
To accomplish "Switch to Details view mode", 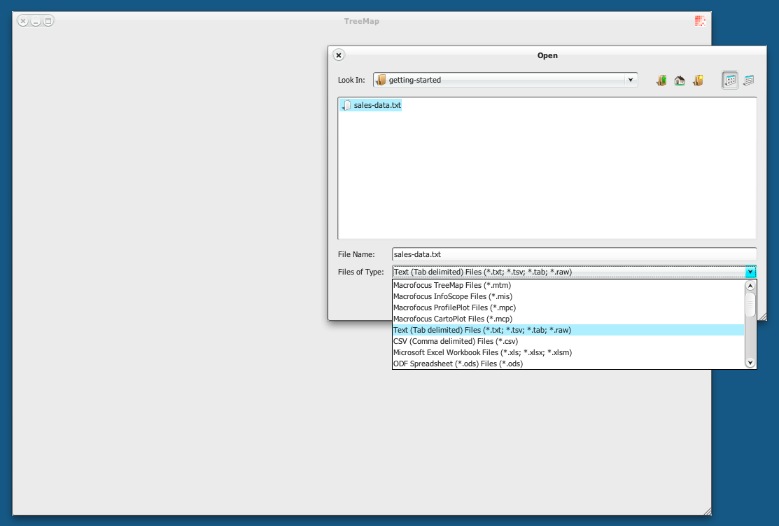I will point(748,80).
